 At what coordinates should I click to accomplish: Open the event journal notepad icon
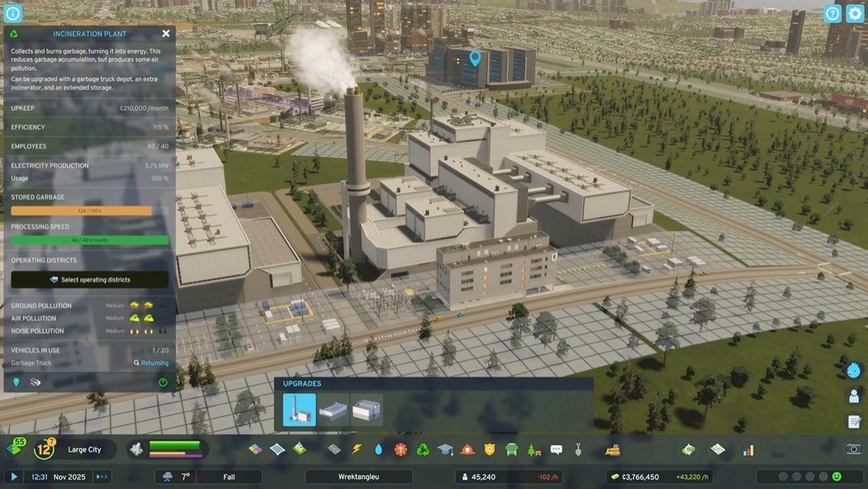tap(853, 421)
